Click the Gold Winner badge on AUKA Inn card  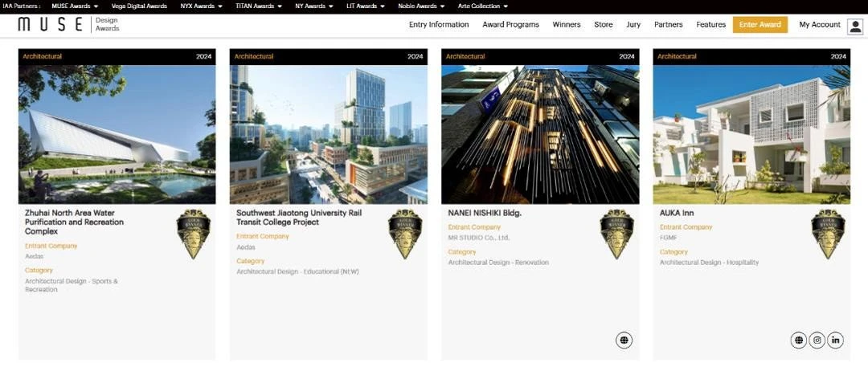(x=828, y=234)
